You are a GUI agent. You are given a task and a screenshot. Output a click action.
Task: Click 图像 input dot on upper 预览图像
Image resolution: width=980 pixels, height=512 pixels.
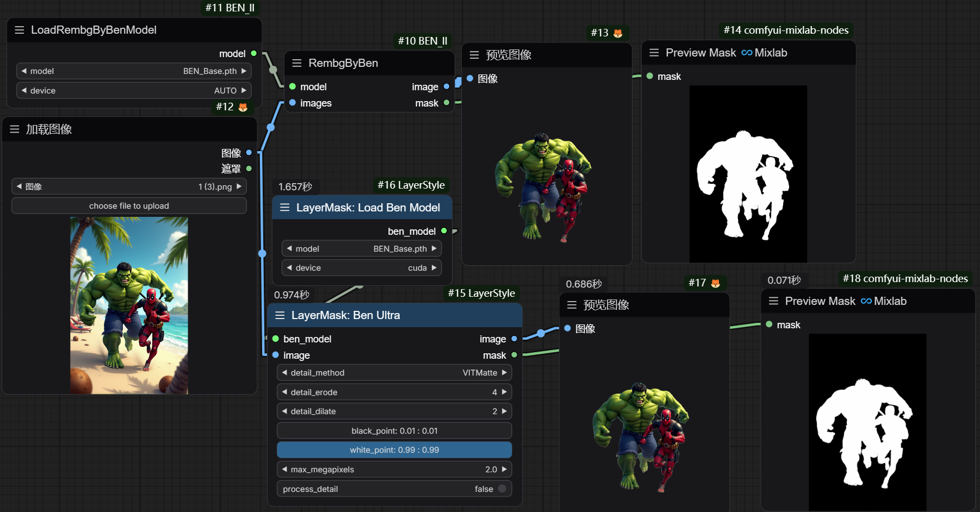(x=470, y=78)
